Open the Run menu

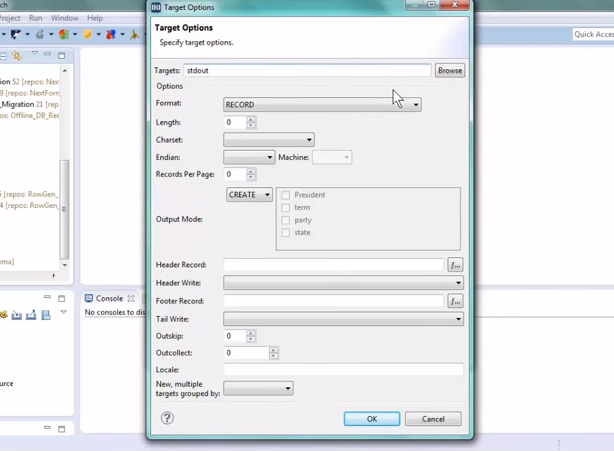pos(36,18)
